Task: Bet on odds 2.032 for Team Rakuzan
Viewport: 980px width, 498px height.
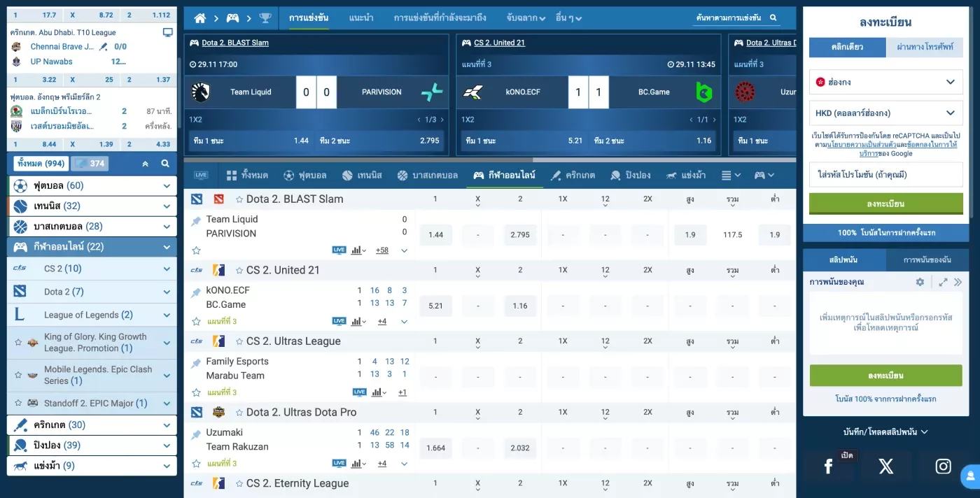Action: (x=520, y=448)
